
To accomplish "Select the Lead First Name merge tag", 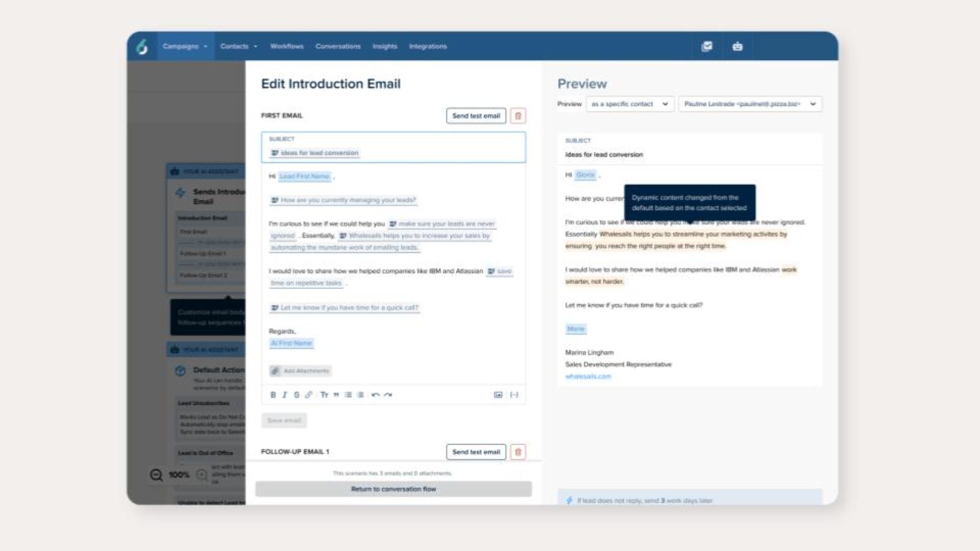I will (304, 176).
